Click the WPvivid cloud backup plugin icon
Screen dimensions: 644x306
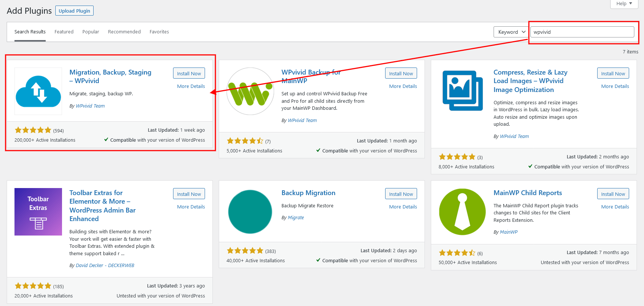[38, 91]
